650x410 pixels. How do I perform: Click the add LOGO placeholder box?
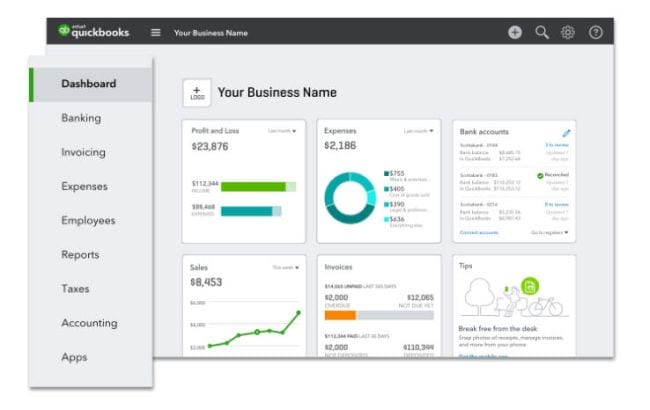(x=196, y=93)
